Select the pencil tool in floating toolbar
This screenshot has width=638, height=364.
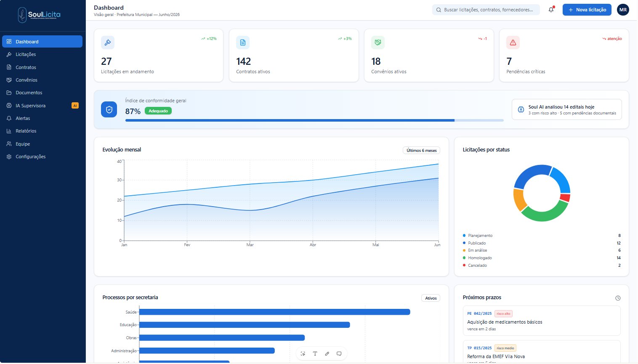(327, 353)
